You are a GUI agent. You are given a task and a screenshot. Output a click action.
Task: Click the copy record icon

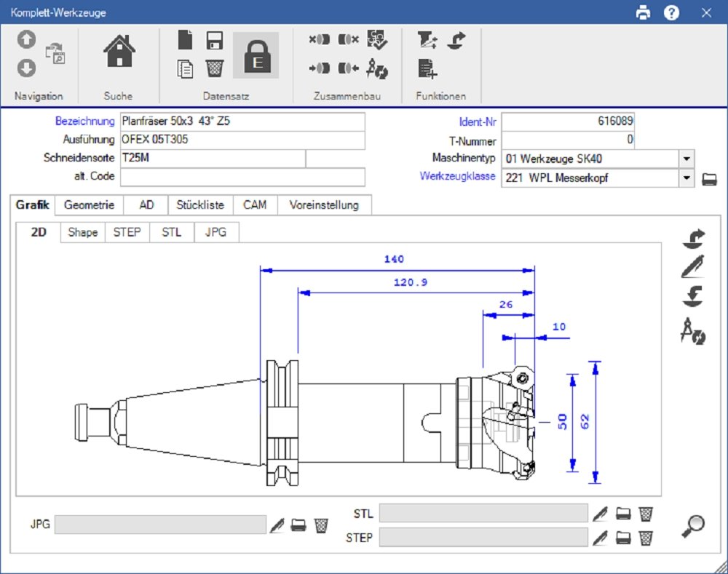click(x=186, y=68)
